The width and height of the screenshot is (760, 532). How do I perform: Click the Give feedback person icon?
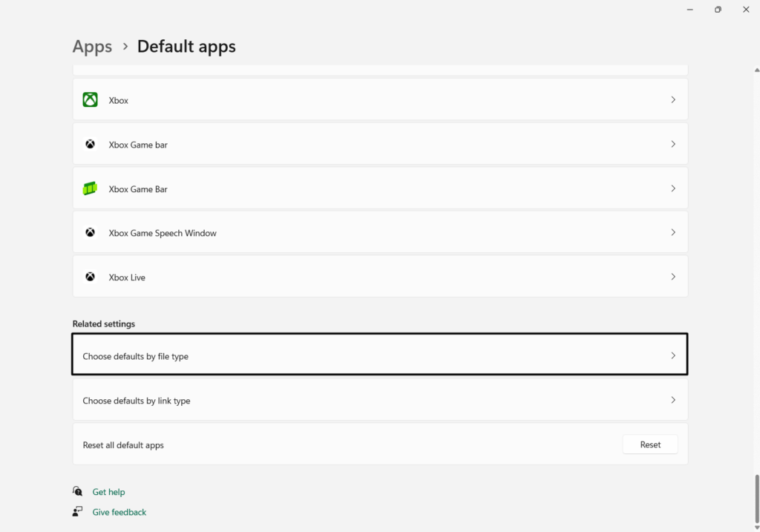pos(77,511)
